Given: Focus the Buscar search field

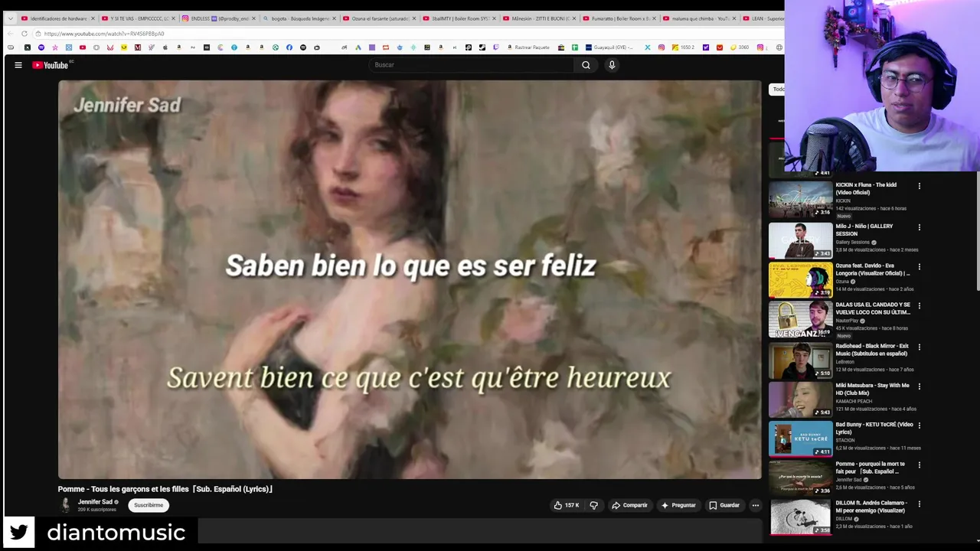Looking at the screenshot, I should 471,65.
